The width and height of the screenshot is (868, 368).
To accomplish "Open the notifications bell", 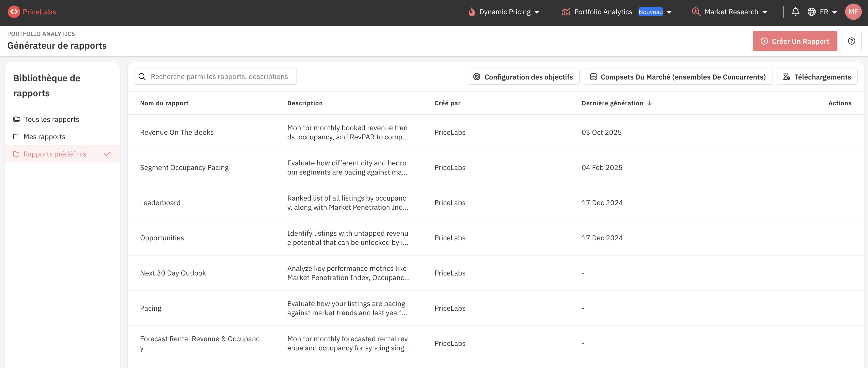I will 795,12.
